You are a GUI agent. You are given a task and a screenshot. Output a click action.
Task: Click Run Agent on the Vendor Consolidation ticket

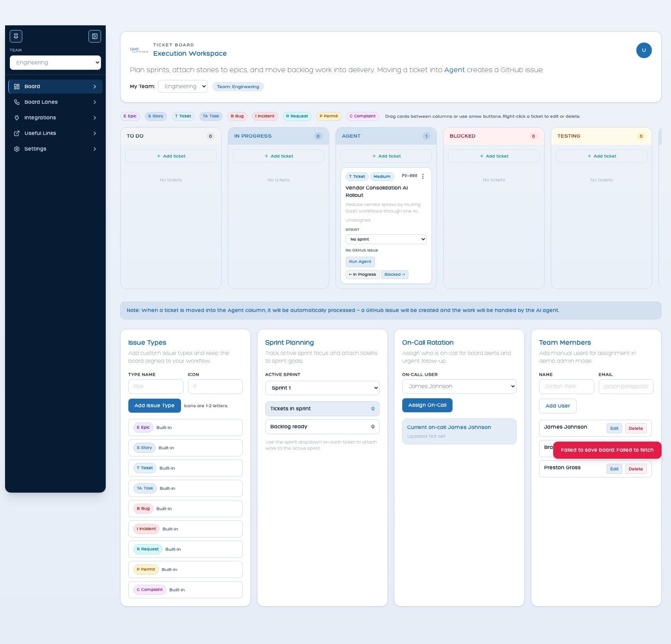(x=360, y=261)
